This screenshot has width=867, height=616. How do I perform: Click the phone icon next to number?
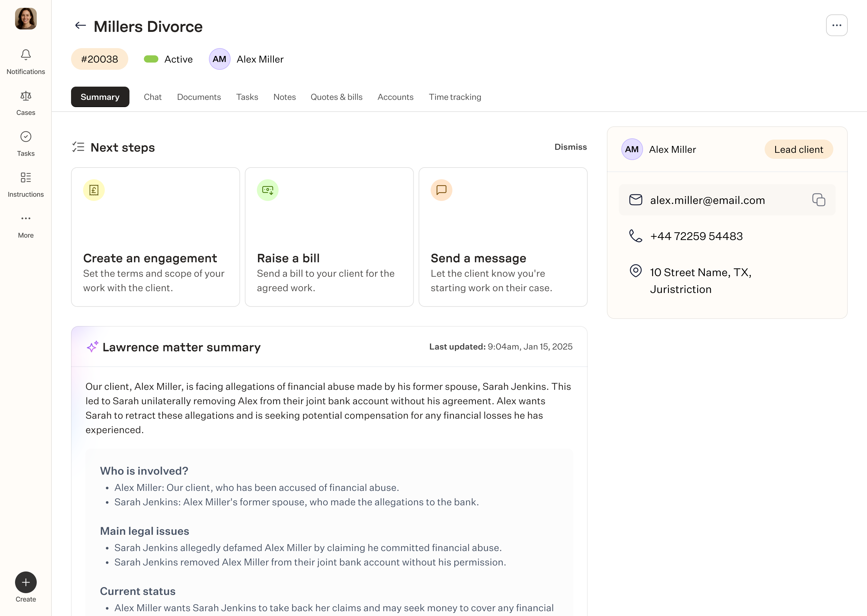[x=635, y=236]
